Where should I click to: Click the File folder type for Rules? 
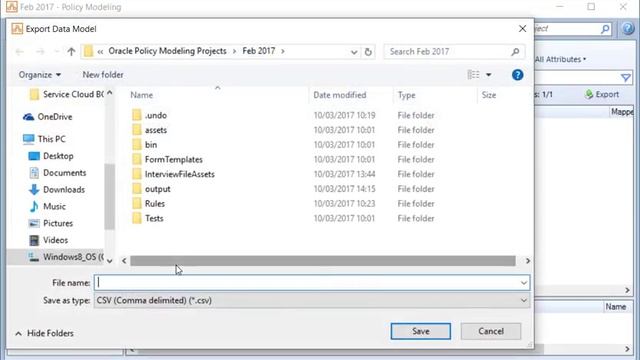point(416,204)
